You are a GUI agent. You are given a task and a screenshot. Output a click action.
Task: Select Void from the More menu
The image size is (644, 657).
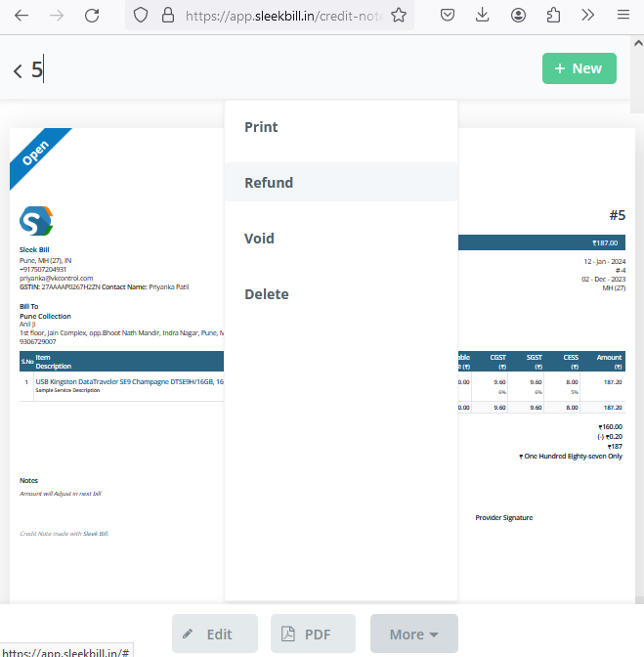click(259, 239)
